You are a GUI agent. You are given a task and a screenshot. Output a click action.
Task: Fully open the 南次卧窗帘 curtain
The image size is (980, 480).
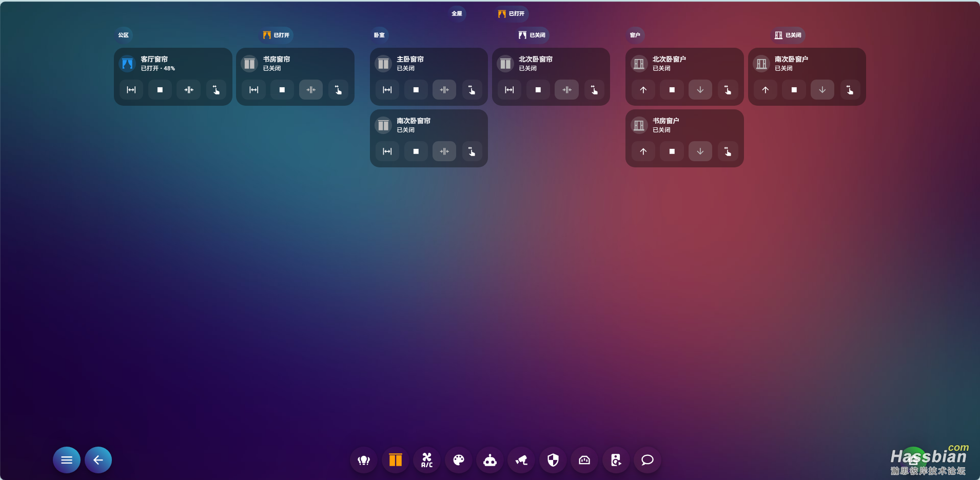(387, 151)
